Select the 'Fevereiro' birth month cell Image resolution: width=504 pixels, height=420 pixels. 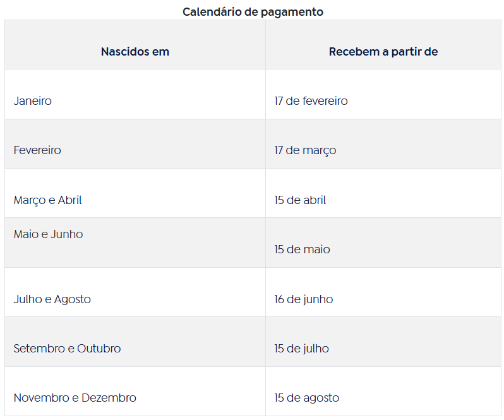pyautogui.click(x=37, y=150)
